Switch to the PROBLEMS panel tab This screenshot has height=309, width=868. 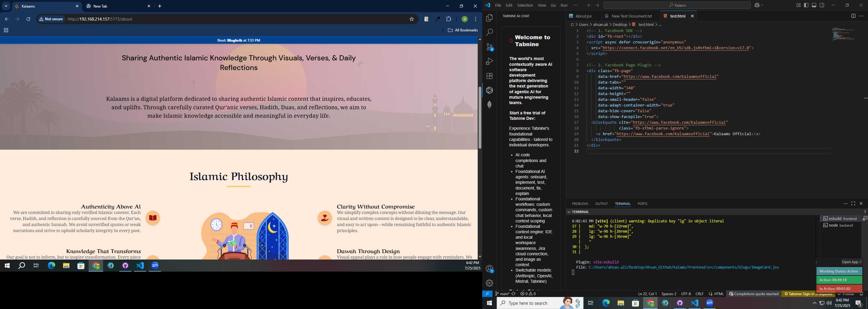click(x=580, y=204)
